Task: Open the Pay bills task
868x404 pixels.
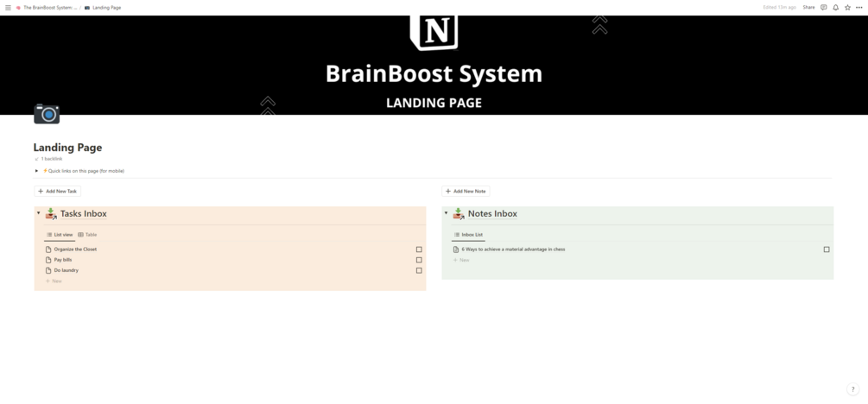Action: point(63,260)
